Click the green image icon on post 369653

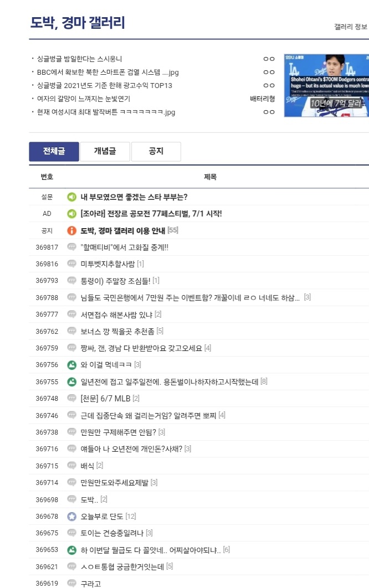[71, 550]
